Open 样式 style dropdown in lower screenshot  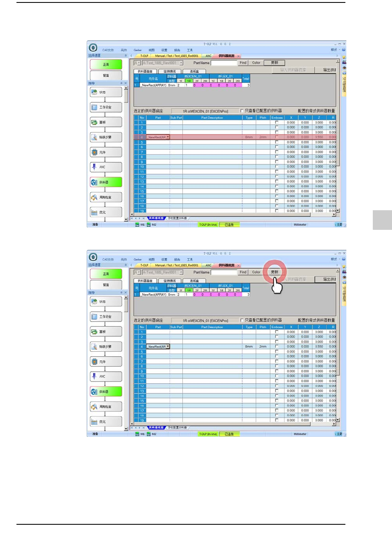point(335,259)
